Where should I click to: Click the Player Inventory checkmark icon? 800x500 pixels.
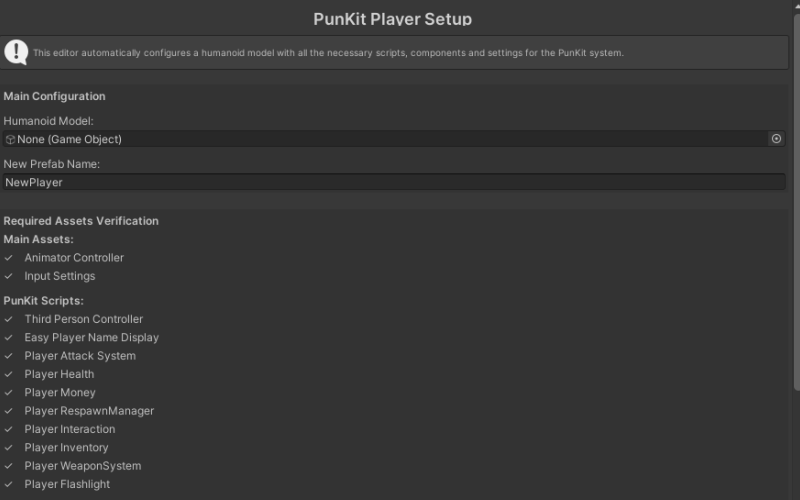click(x=9, y=448)
